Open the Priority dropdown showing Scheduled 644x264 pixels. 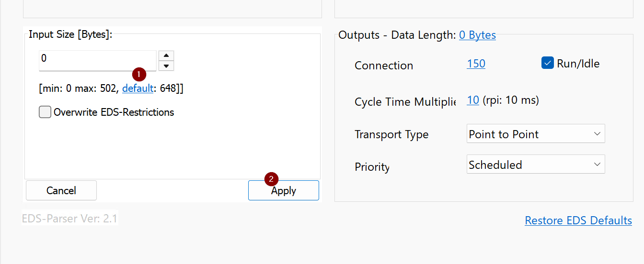[535, 165]
